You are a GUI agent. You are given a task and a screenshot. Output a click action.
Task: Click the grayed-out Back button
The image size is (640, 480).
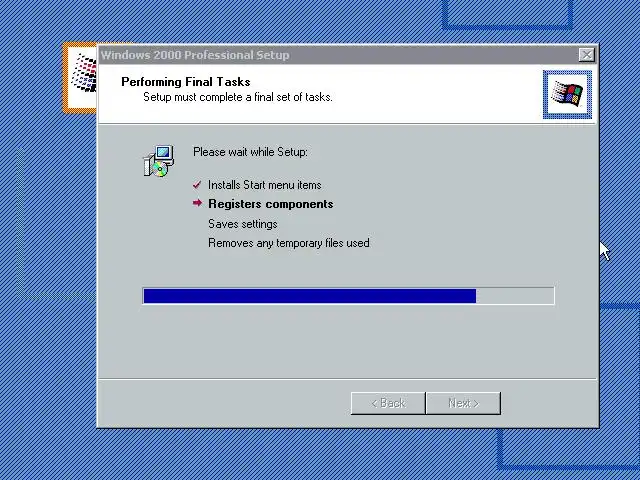[x=388, y=403]
